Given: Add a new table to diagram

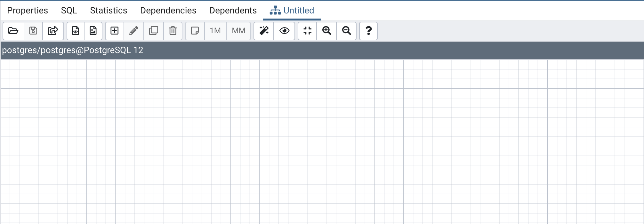Looking at the screenshot, I should point(115,31).
